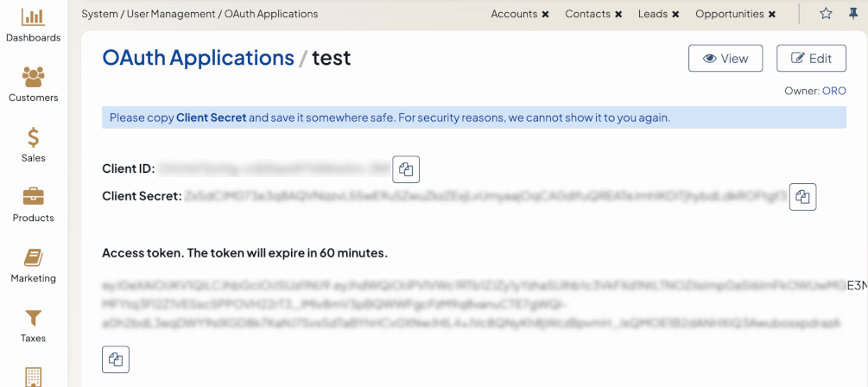Open the Marketing book icon menu
The height and width of the screenshot is (387, 868).
coord(33,265)
